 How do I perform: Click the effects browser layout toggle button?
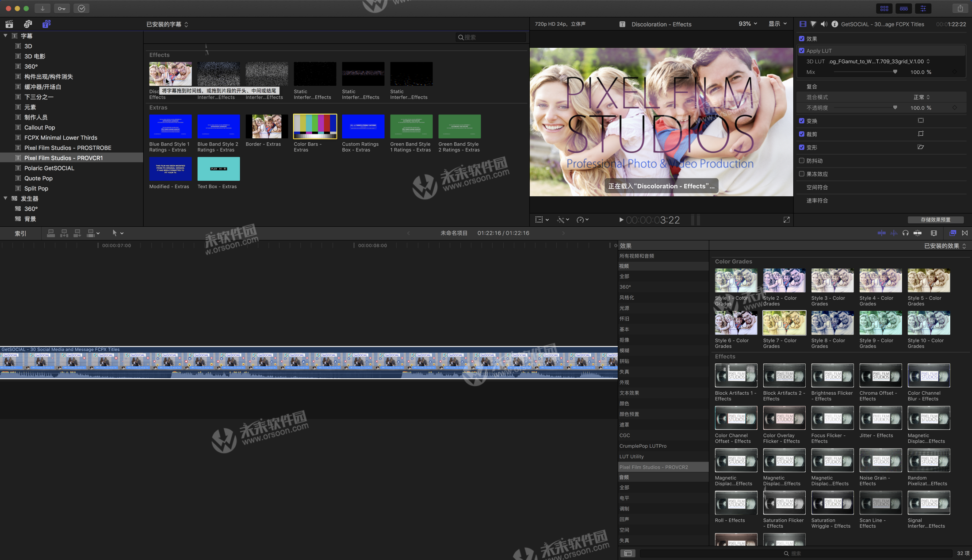tap(628, 553)
